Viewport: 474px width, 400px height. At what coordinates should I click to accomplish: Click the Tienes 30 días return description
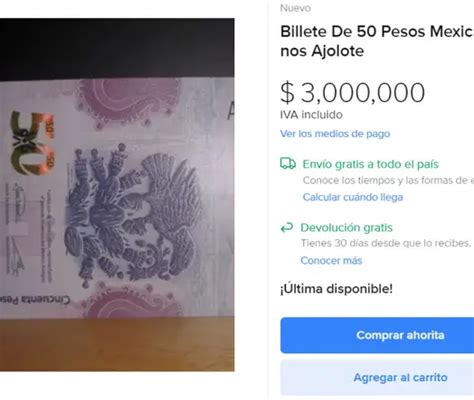coord(386,243)
